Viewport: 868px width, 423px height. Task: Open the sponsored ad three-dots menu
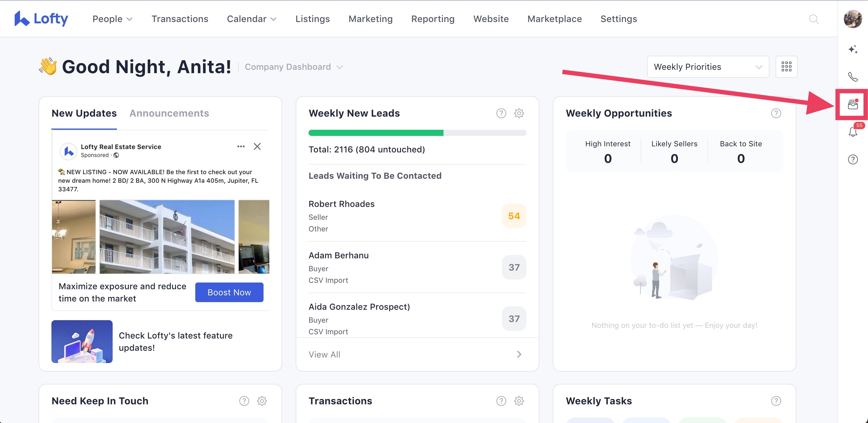point(241,146)
